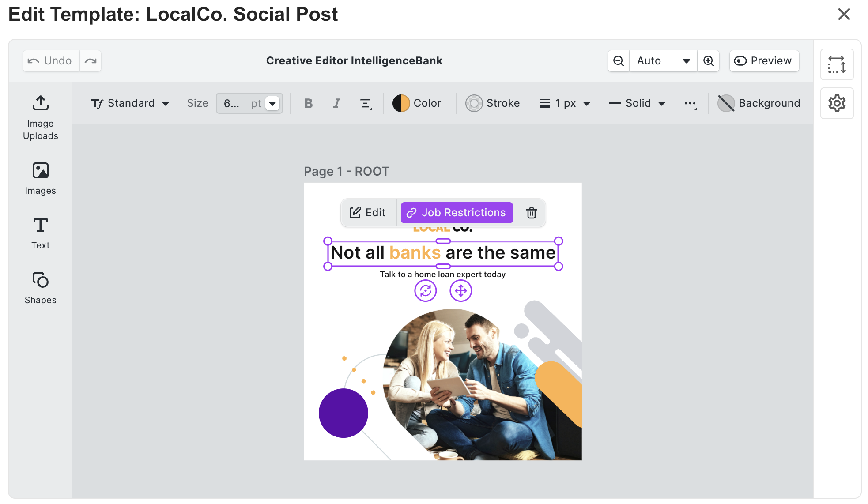Toggle bold formatting
868x504 pixels.
[x=309, y=103]
